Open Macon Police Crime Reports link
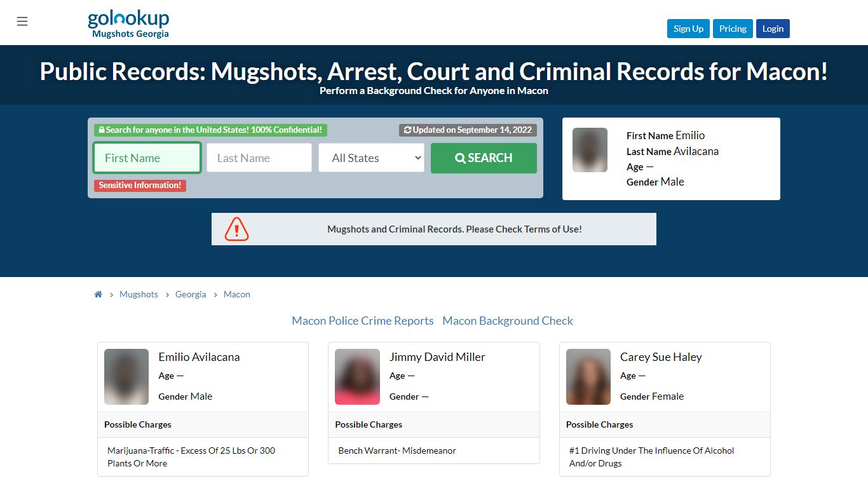The width and height of the screenshot is (868, 488). 363,321
